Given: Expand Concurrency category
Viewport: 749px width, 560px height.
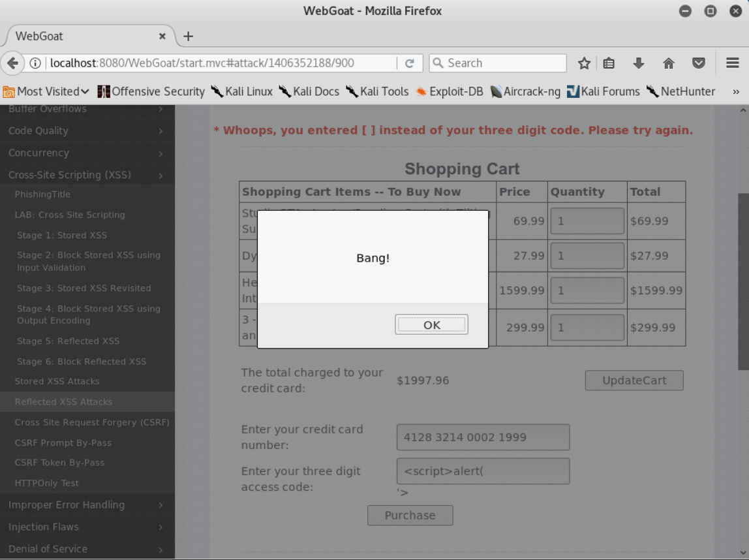Looking at the screenshot, I should (87, 153).
